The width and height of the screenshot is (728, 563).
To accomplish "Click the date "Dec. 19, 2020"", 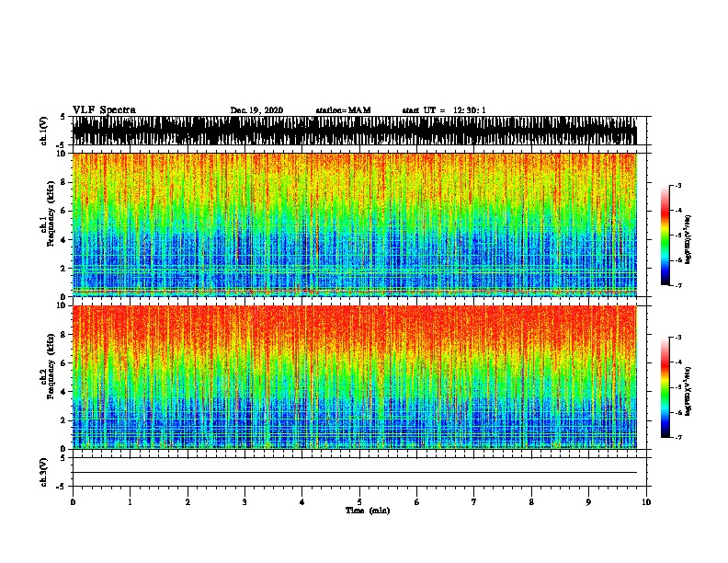I will [256, 110].
